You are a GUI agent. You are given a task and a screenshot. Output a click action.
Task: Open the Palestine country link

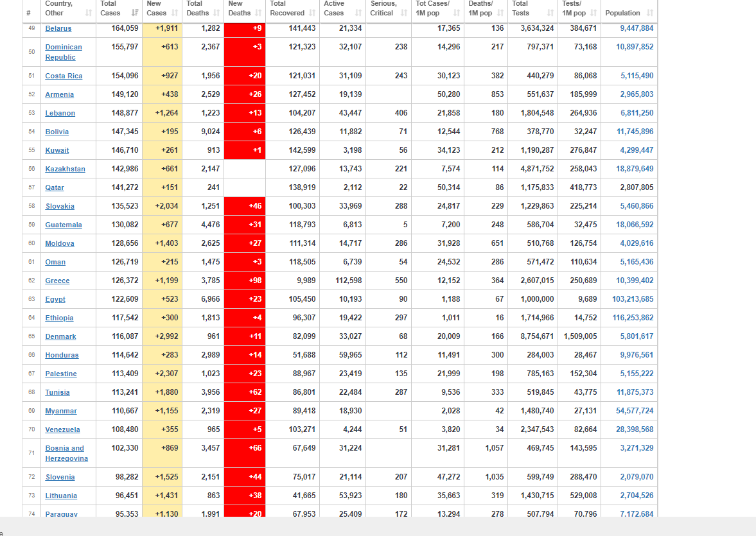point(61,374)
